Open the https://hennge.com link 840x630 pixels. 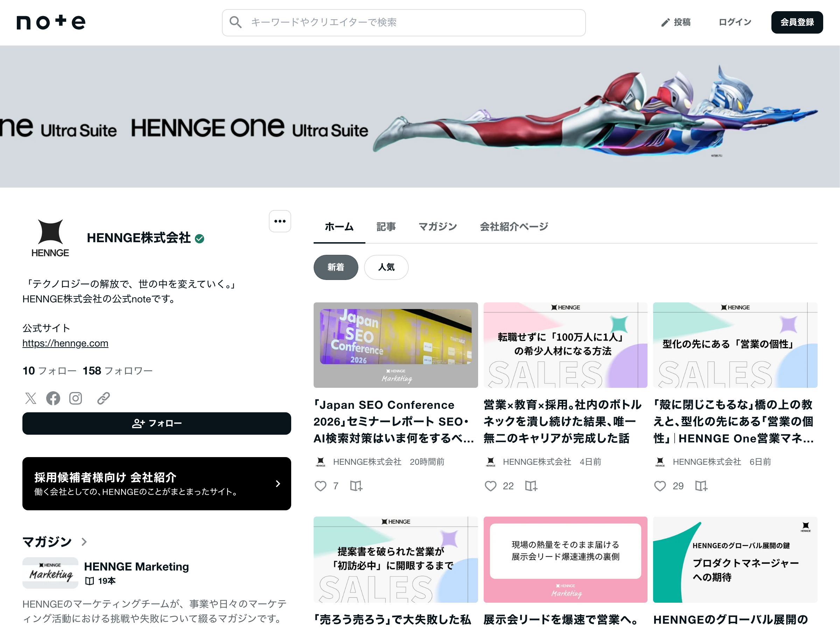(65, 343)
